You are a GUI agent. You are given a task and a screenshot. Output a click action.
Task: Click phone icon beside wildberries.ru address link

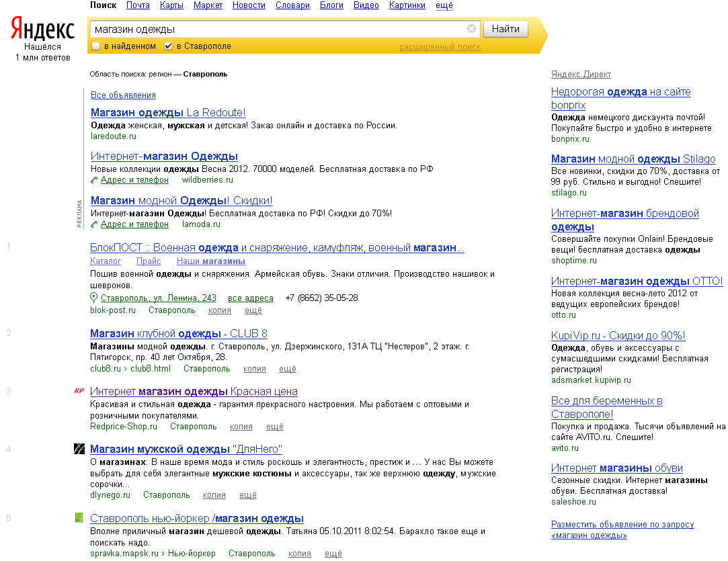click(x=94, y=180)
